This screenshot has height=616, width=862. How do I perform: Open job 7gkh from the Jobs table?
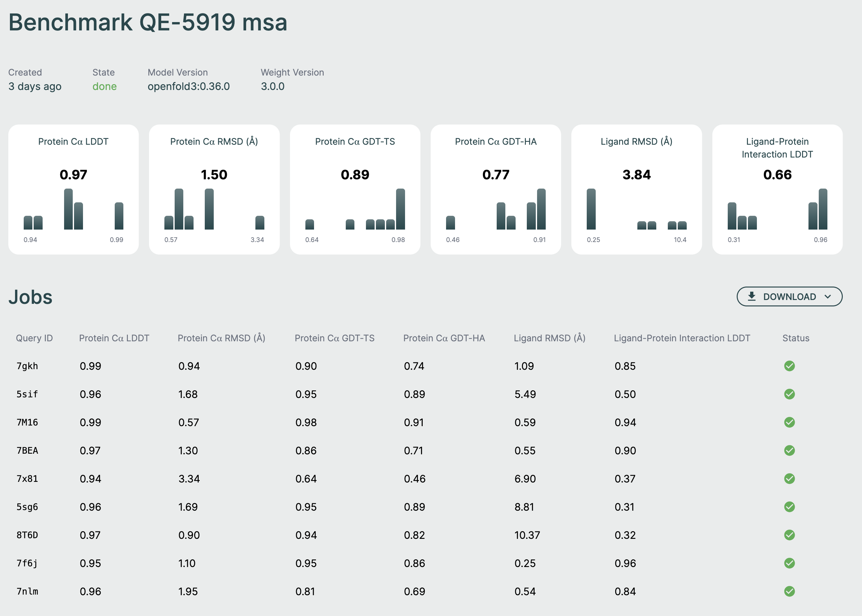(x=27, y=366)
